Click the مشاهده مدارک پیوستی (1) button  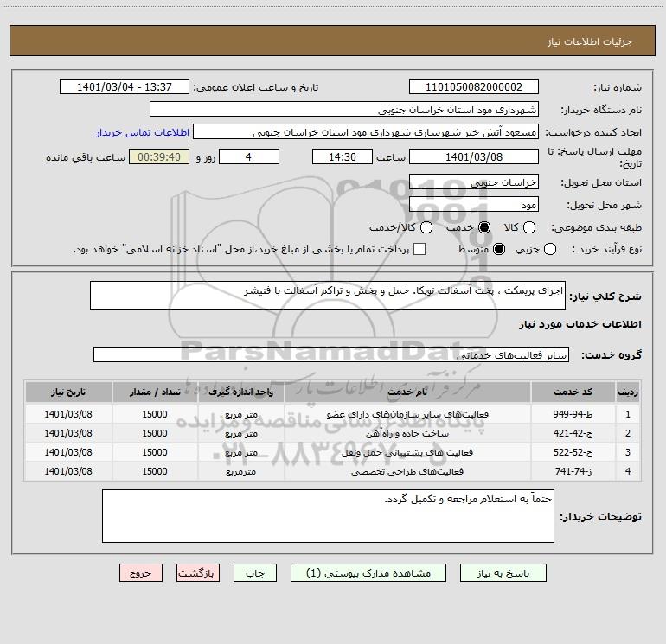[368, 573]
